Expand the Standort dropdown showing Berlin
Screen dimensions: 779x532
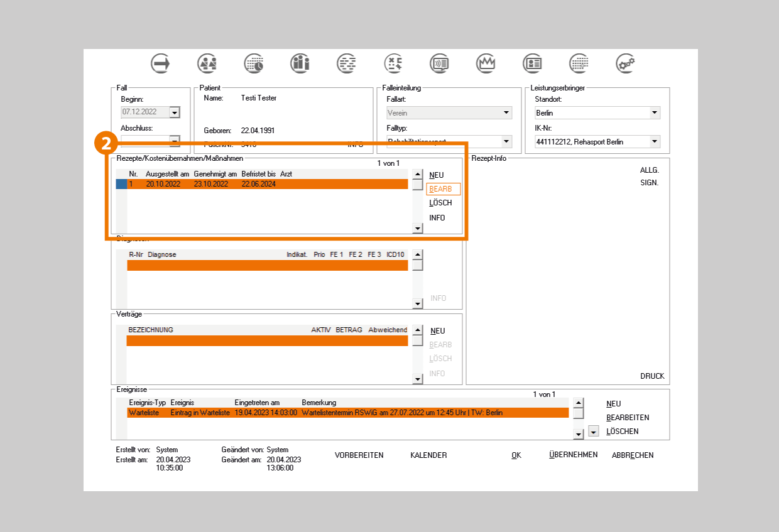pos(655,113)
